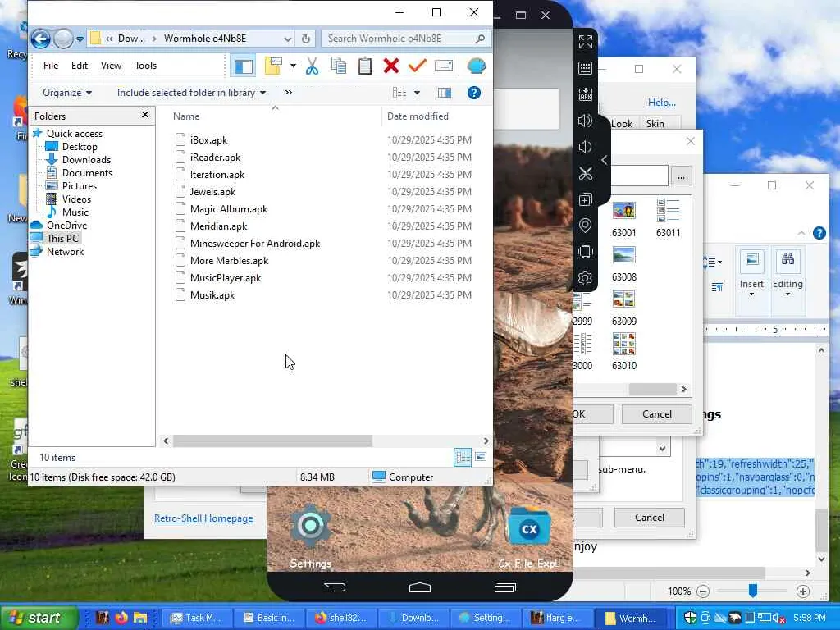Click the orange checkmark toolbar icon

point(417,66)
